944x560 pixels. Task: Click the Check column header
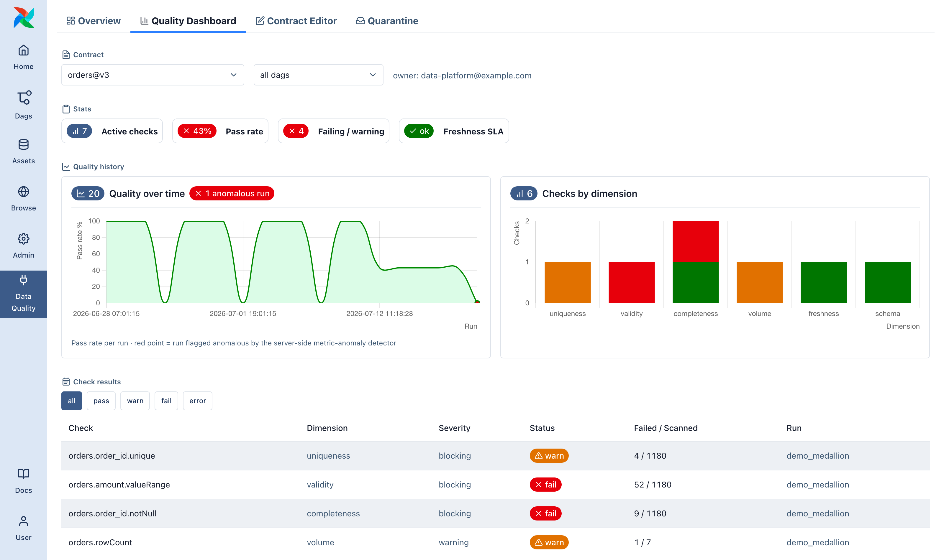pos(81,428)
